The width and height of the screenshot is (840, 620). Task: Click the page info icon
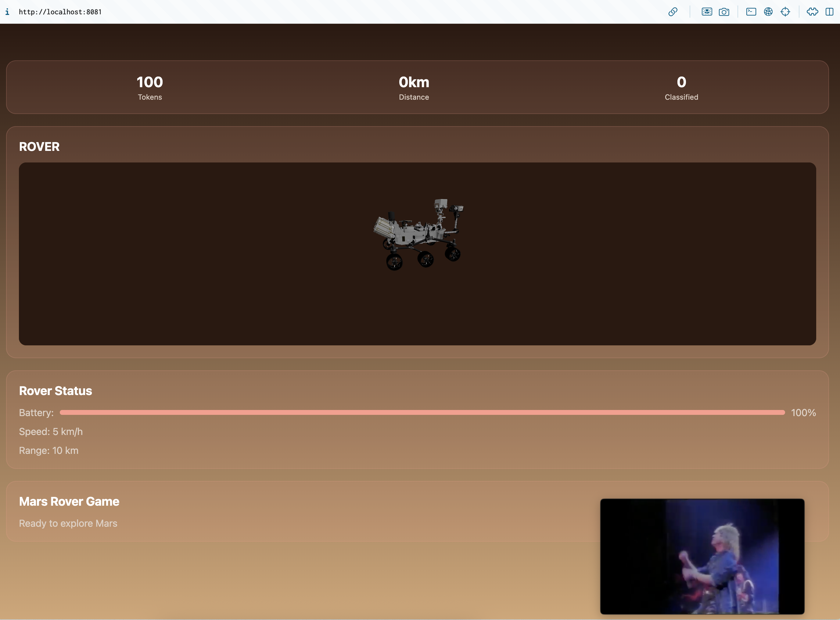pyautogui.click(x=7, y=12)
